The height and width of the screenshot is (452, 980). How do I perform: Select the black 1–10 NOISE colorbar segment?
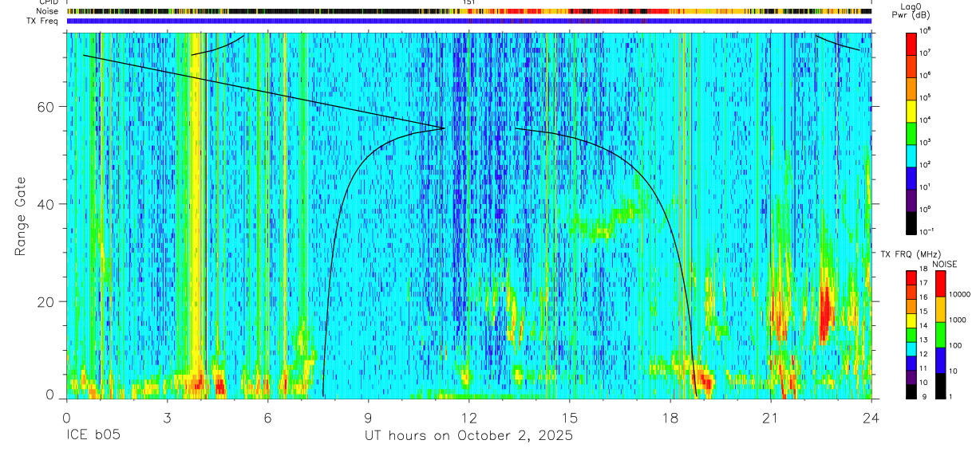(941, 386)
